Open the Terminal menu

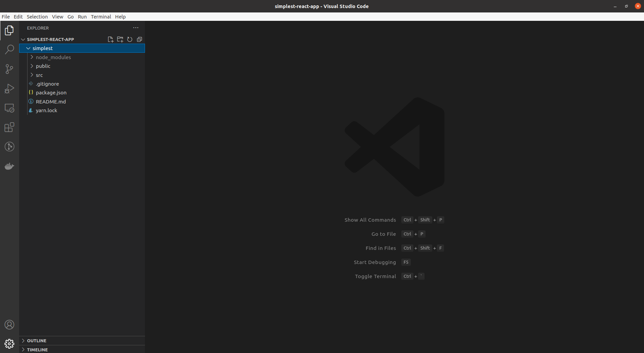coord(101,17)
